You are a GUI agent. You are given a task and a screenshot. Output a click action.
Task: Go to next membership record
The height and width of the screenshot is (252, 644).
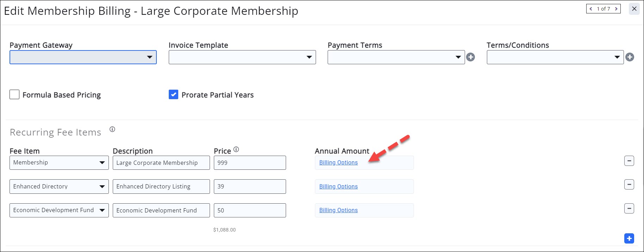tap(616, 9)
